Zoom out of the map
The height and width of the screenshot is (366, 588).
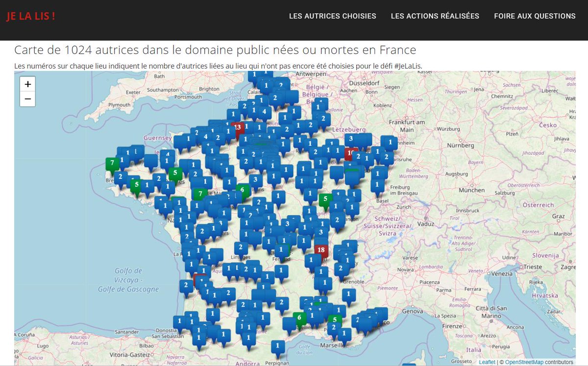pos(27,99)
